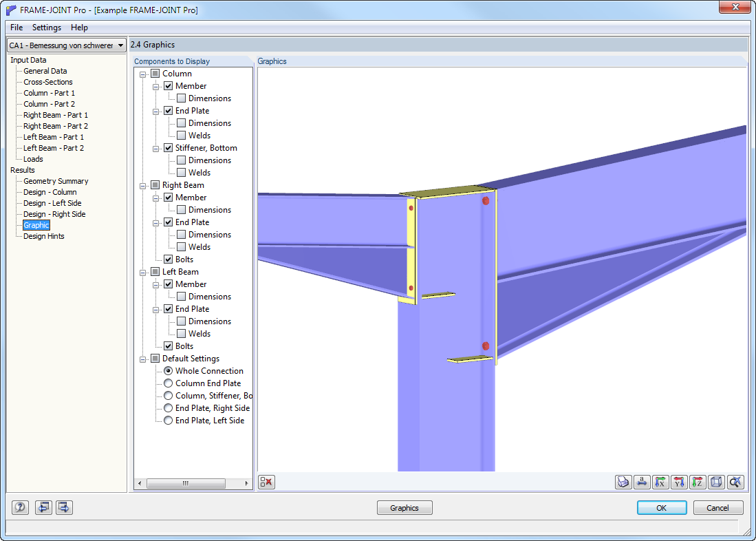Viewport: 756px width, 541px height.
Task: Open the File menu
Action: point(17,28)
